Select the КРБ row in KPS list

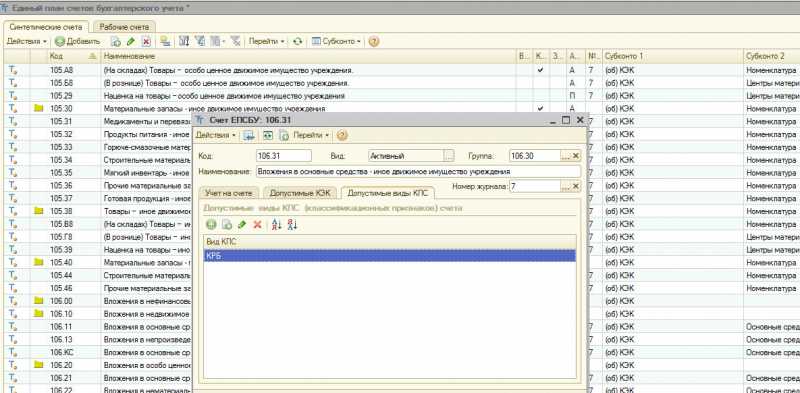(390, 256)
